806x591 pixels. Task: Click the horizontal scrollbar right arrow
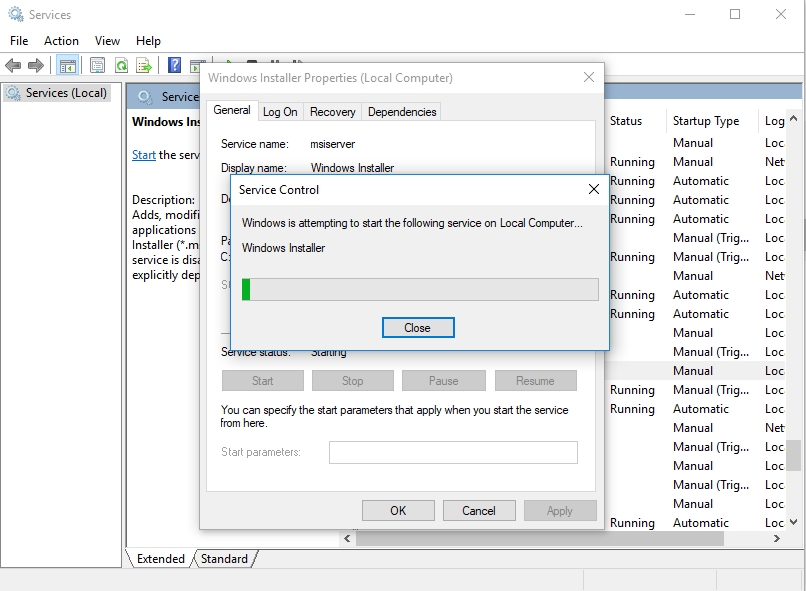pos(777,538)
